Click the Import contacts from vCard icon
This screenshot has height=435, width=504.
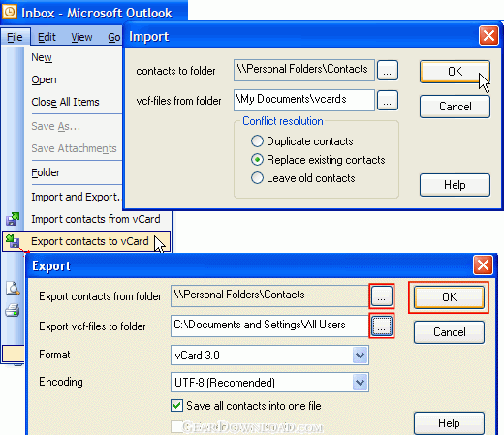pyautogui.click(x=13, y=219)
